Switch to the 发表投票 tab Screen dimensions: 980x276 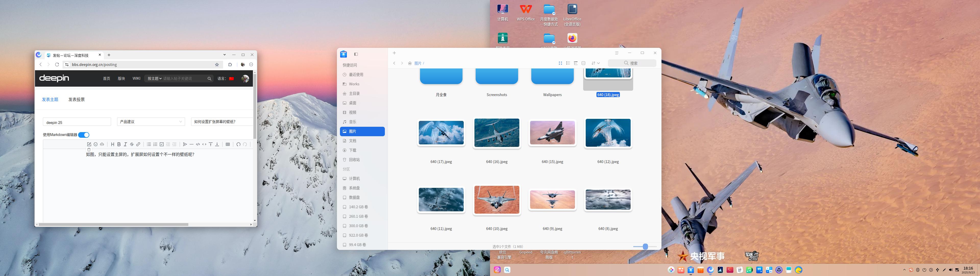coord(77,99)
